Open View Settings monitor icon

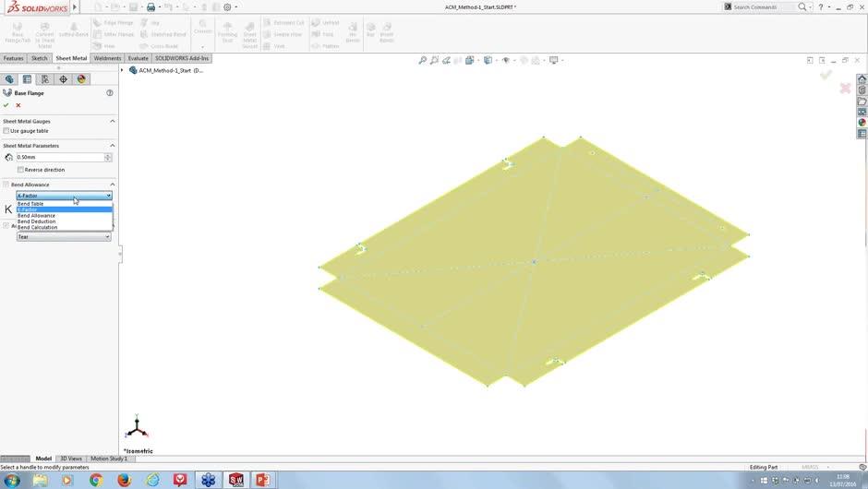pos(553,60)
